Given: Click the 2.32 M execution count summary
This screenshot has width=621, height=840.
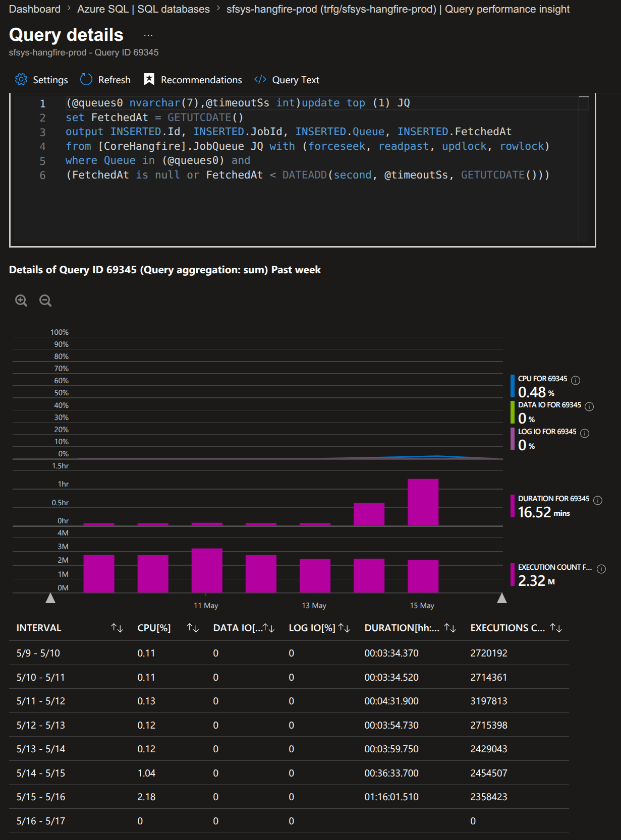Looking at the screenshot, I should coord(536,581).
